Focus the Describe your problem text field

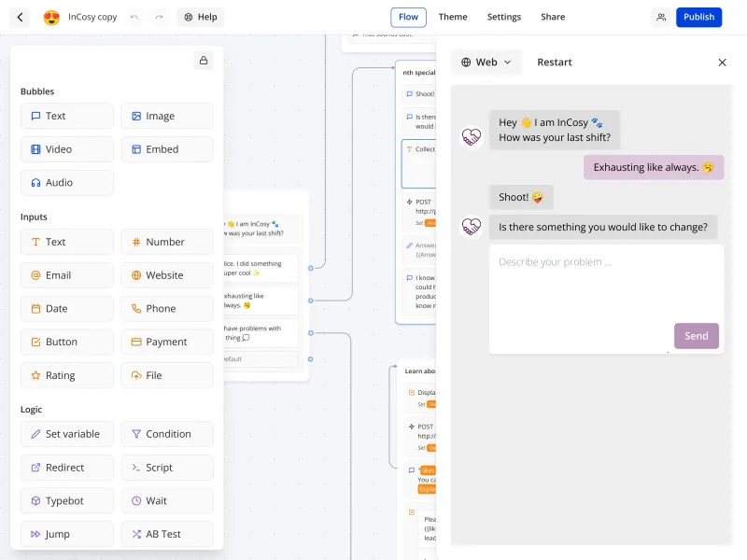pyautogui.click(x=606, y=299)
